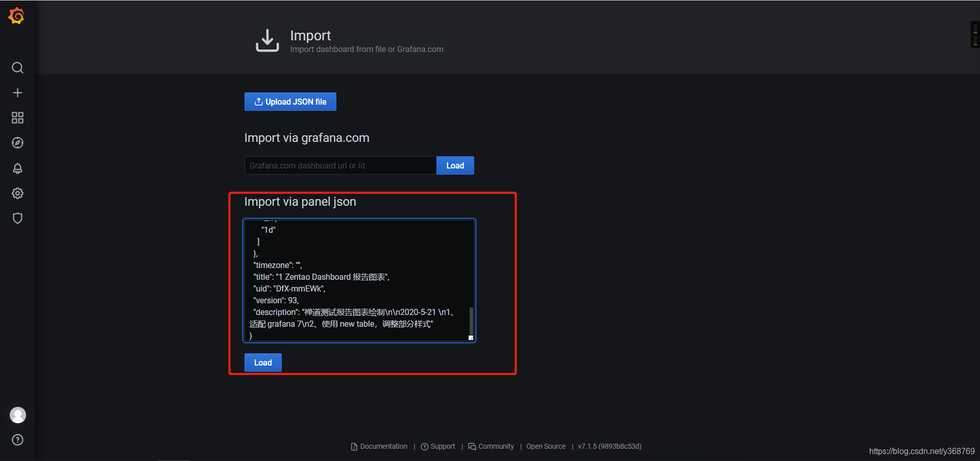This screenshot has width=980, height=461.
Task: Open the Grafana home logo
Action: point(17,16)
